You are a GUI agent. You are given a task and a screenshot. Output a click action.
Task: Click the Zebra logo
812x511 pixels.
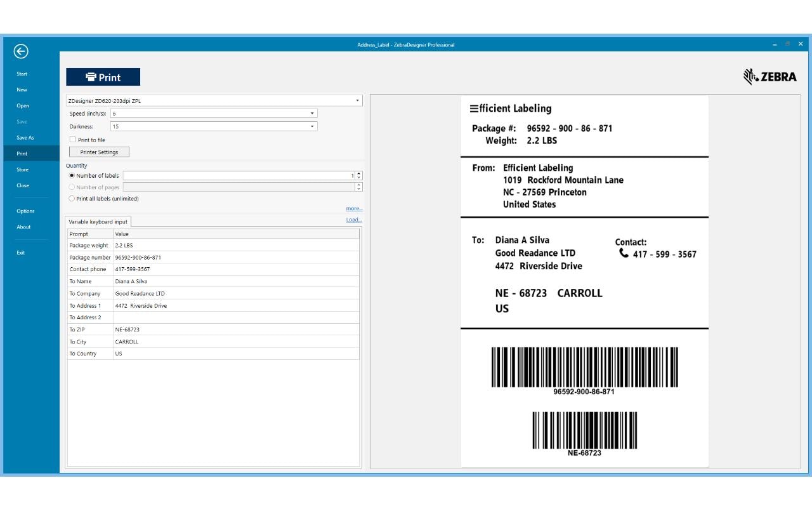tap(769, 77)
